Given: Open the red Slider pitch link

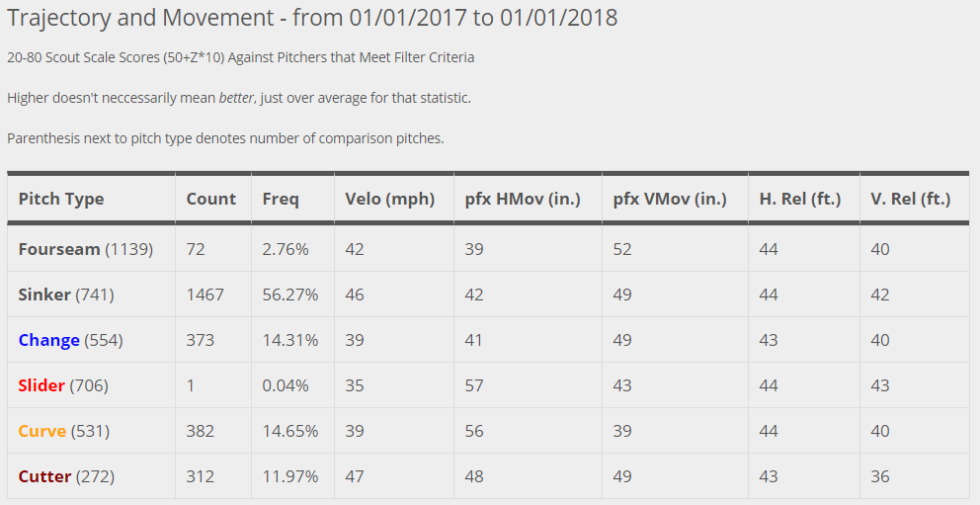Looking at the screenshot, I should [41, 385].
